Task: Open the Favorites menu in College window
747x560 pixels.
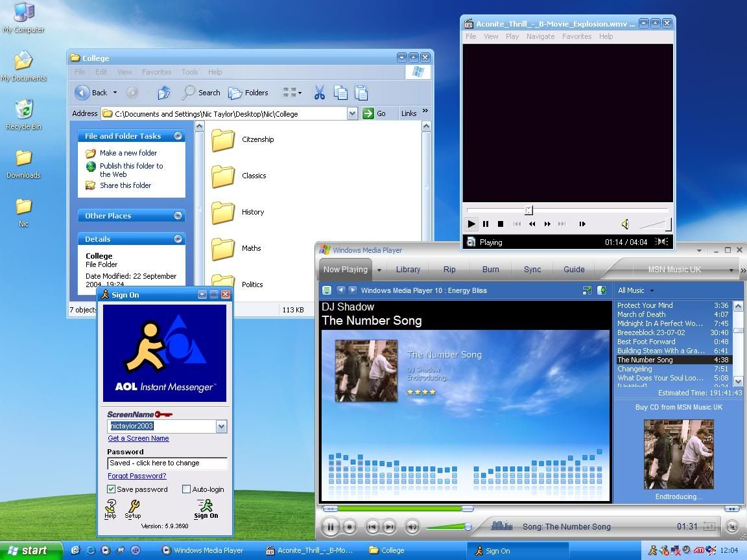Action: click(x=156, y=72)
